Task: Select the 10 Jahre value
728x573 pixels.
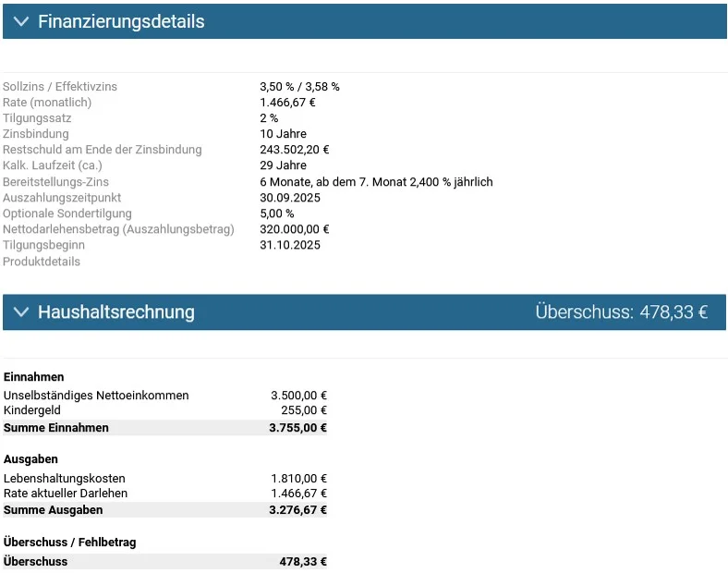Action: tap(284, 134)
